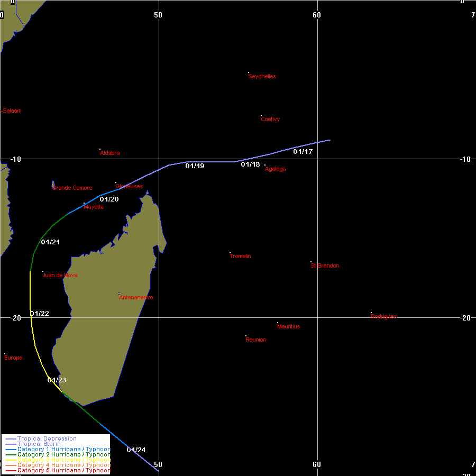
Task: Click the 01/21 storm position label
Action: pyautogui.click(x=50, y=242)
